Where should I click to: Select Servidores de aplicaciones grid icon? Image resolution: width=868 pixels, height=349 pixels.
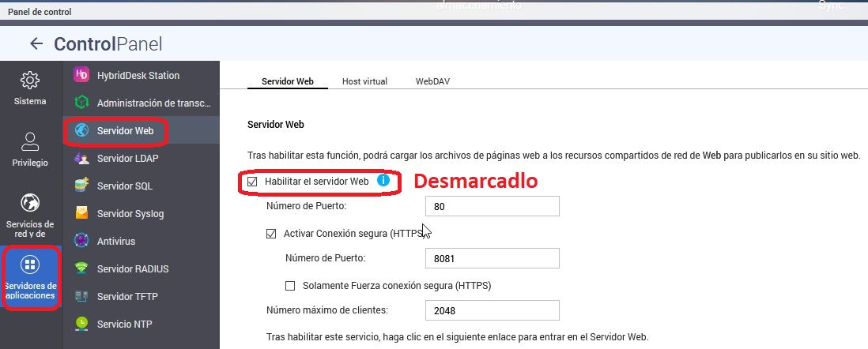pyautogui.click(x=30, y=265)
